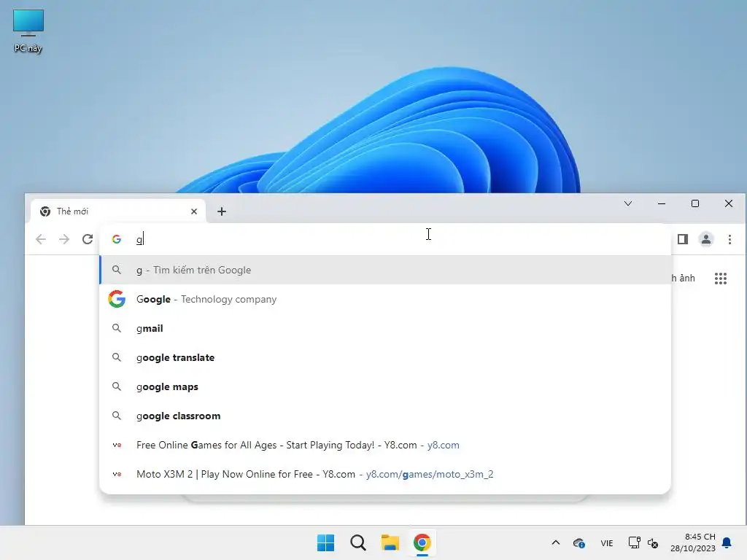
Task: Open the Chrome three-dot menu
Action: pos(729,239)
